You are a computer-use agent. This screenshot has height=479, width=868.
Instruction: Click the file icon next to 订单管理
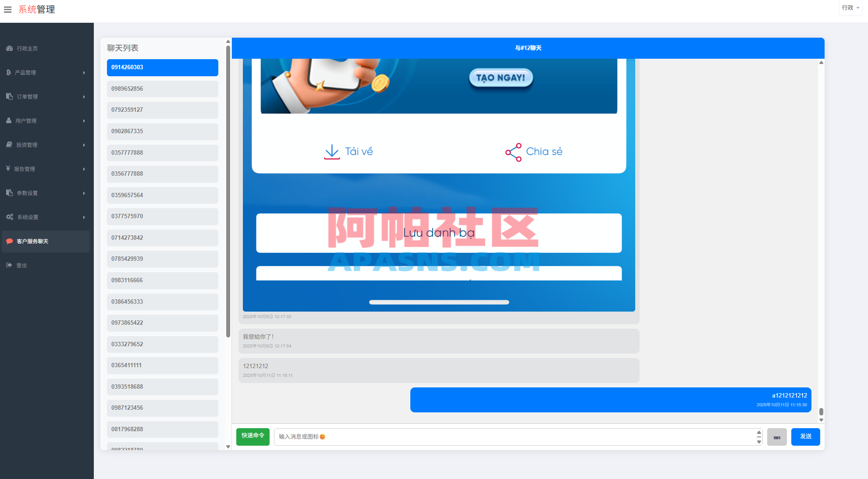(8, 96)
